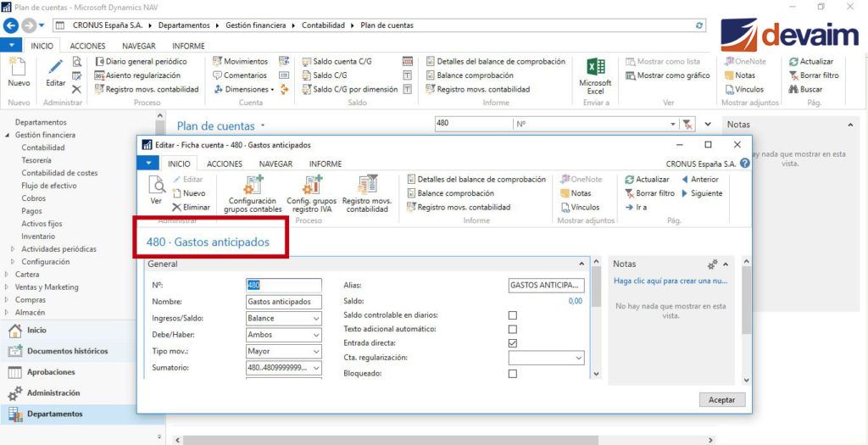Image resolution: width=868 pixels, height=445 pixels.
Task: Click Anterior arrow in dialog
Action: pyautogui.click(x=701, y=180)
